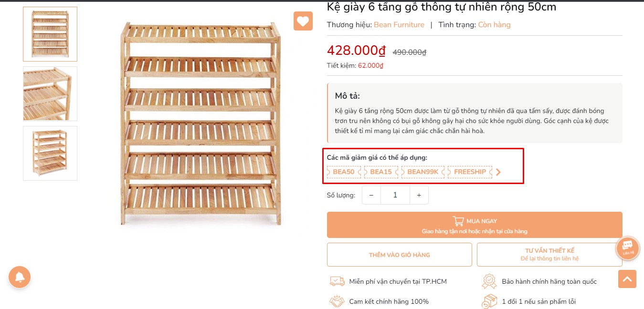Add product to wishlist with heart icon
The image size is (644, 309).
click(303, 21)
